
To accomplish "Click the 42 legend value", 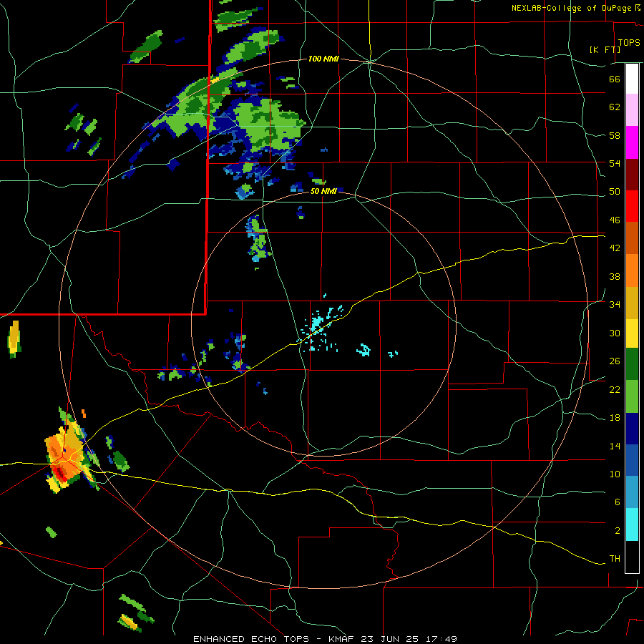I will tap(615, 248).
